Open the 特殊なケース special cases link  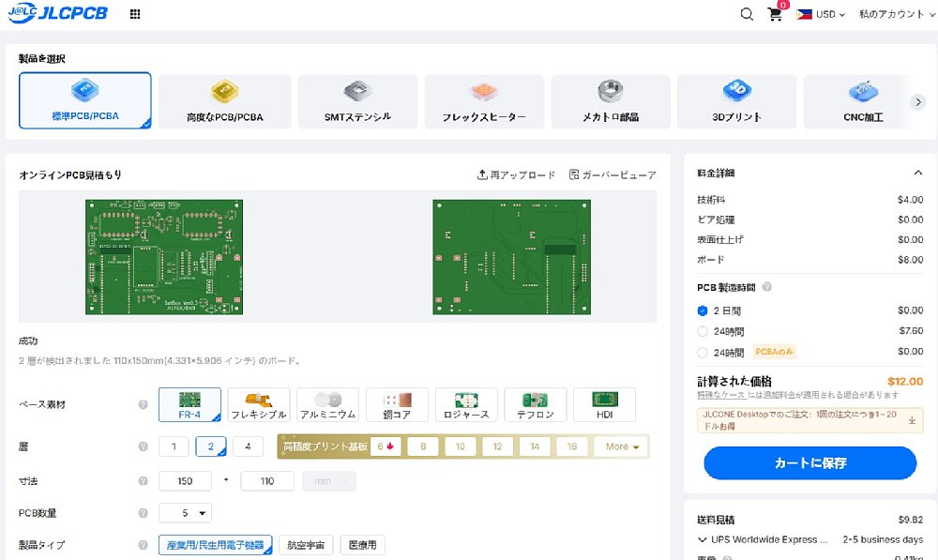click(720, 395)
